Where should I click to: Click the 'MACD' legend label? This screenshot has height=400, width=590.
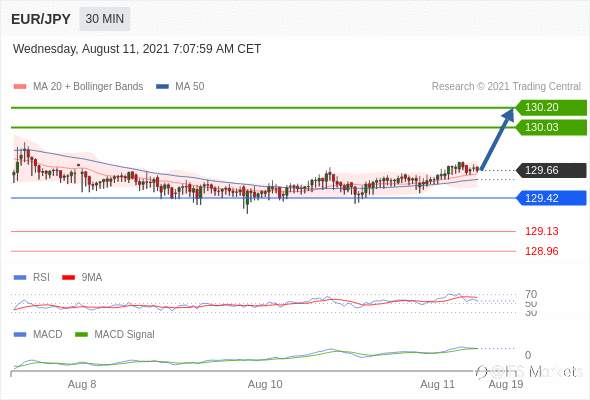pyautogui.click(x=48, y=334)
